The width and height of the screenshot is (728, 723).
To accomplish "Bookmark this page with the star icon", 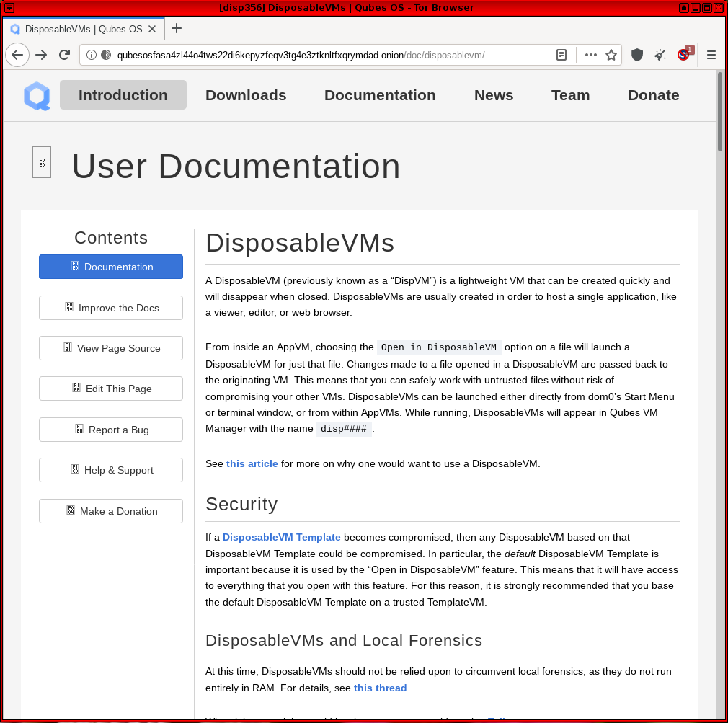I will click(611, 55).
